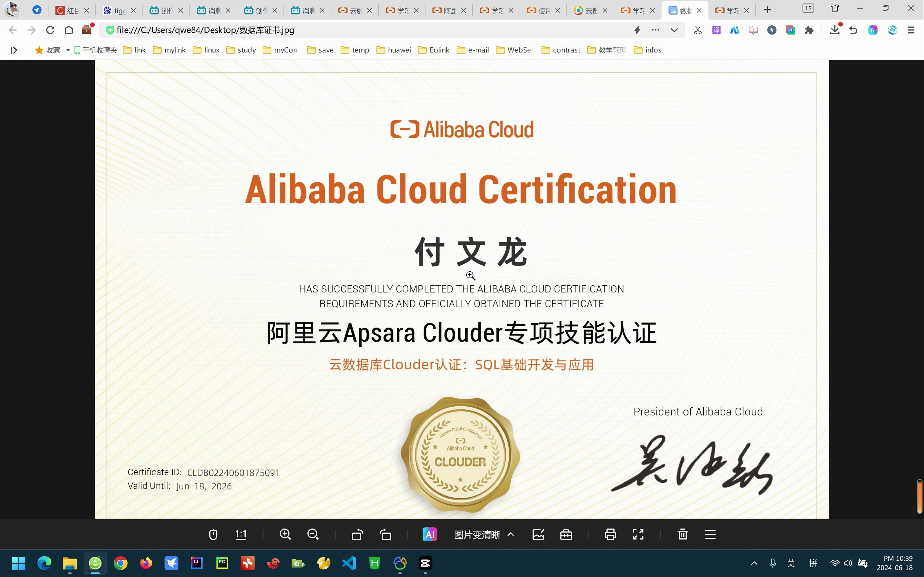Screen dimensions: 924x577
Task: Rotate the image counterclockwise
Action: 357,534
